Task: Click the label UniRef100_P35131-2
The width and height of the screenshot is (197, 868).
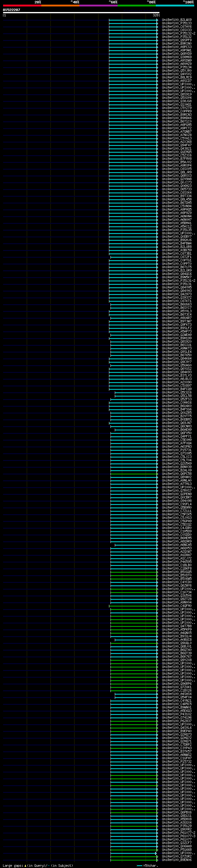Action: pos(179,281)
